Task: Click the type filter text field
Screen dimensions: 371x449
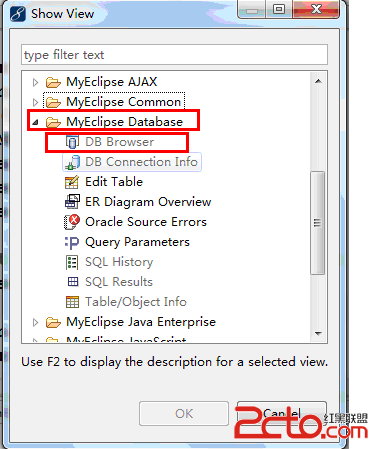Action: (x=174, y=55)
